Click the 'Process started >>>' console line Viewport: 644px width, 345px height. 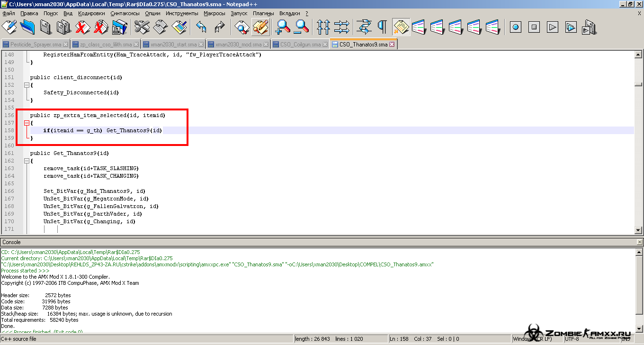(x=25, y=271)
